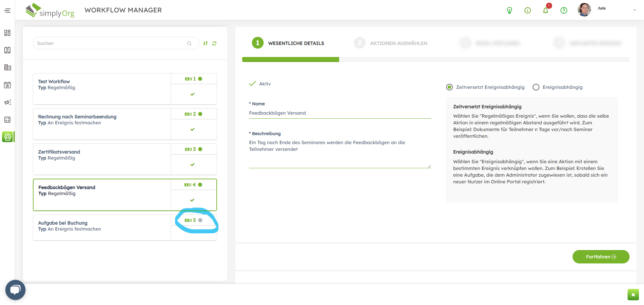Click the lightbulb tips icon
Image resolution: width=644 pixels, height=305 pixels.
pos(509,10)
